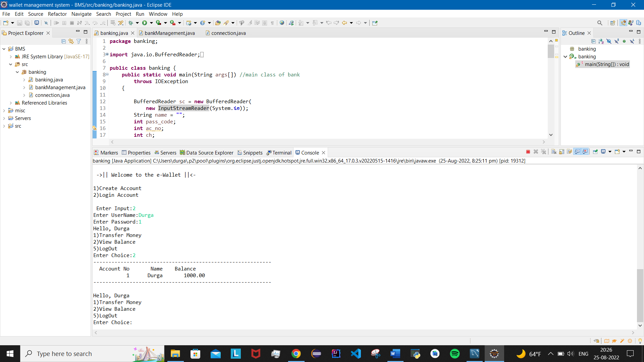Disable Show Console When Standard Out Changes
The height and width of the screenshot is (362, 644).
click(x=577, y=152)
